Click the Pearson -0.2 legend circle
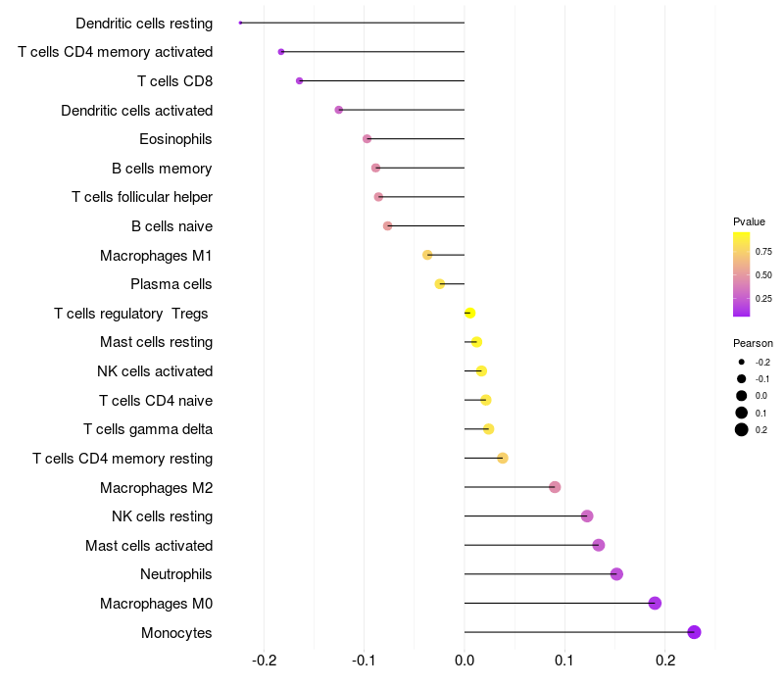 tap(742, 362)
